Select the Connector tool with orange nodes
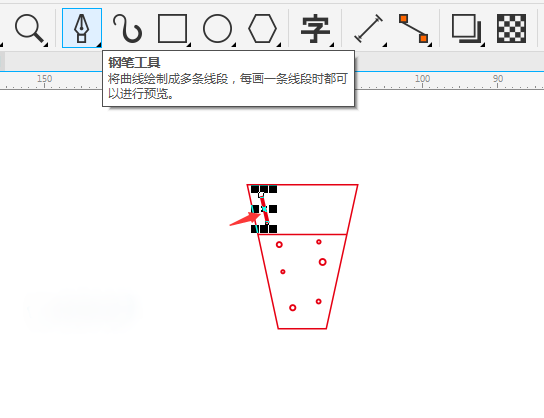Image resolution: width=544 pixels, height=418 pixels. pos(413,28)
